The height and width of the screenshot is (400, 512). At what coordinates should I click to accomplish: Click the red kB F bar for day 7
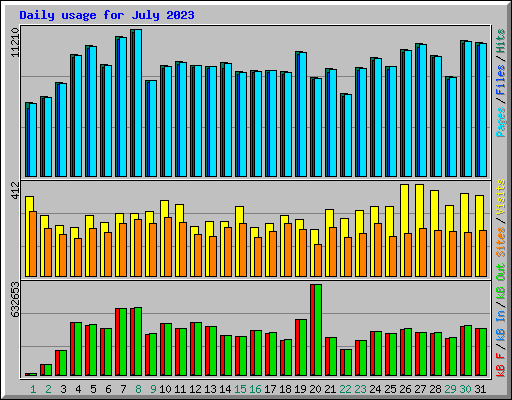tap(117, 342)
